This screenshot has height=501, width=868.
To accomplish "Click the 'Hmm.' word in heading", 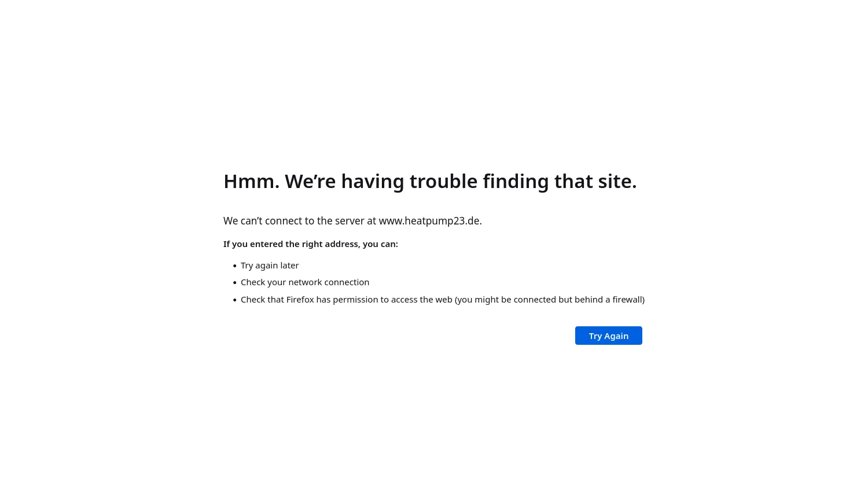I will click(251, 181).
